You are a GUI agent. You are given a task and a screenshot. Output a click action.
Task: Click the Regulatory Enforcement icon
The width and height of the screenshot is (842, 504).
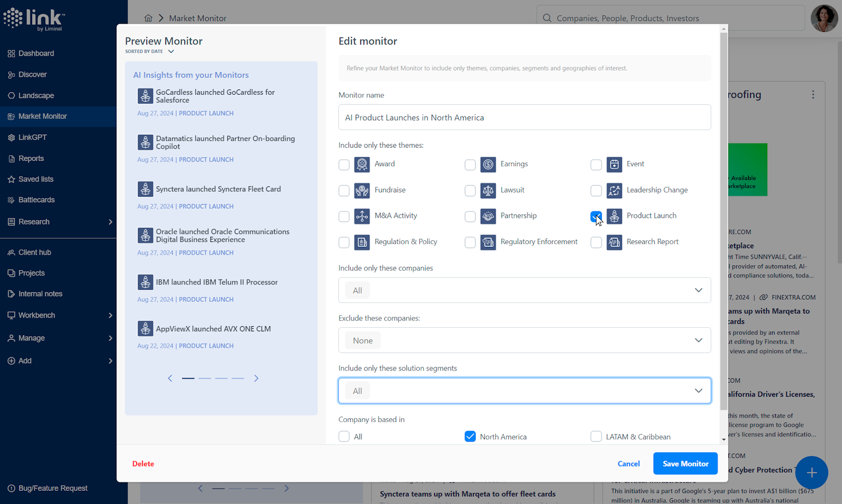point(488,242)
